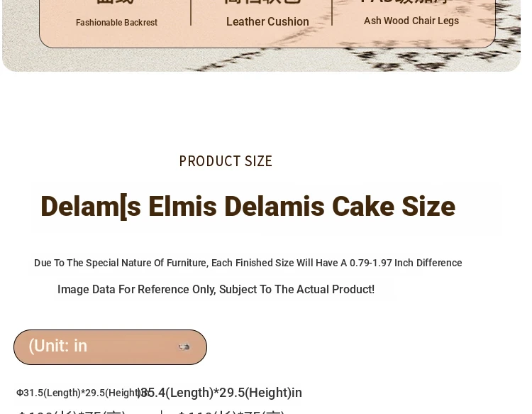Viewport: 532px width, 414px height.
Task: Click the '(Unit: in' pill button
Action: [x=110, y=347]
